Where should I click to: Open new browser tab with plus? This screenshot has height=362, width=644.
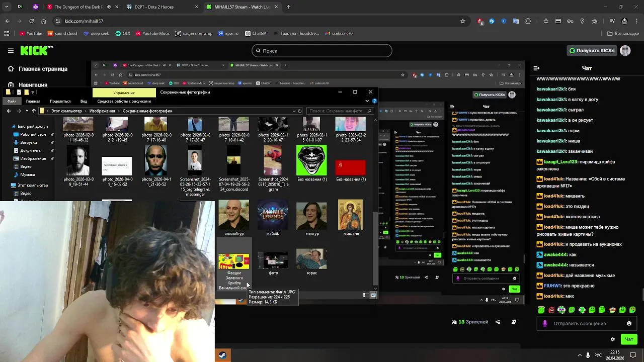click(x=288, y=7)
